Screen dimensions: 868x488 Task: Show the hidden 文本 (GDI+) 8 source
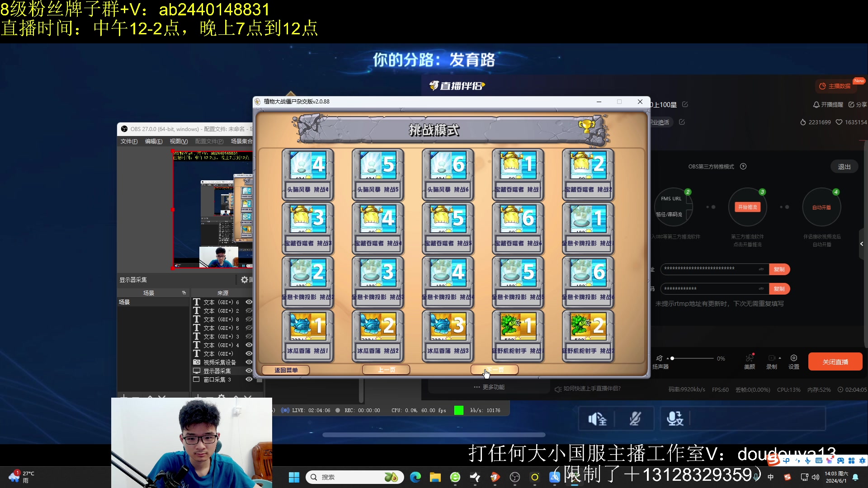[249, 319]
